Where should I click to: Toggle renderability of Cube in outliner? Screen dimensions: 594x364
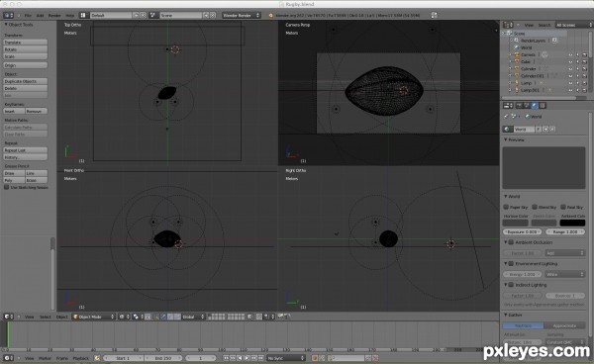[x=584, y=61]
